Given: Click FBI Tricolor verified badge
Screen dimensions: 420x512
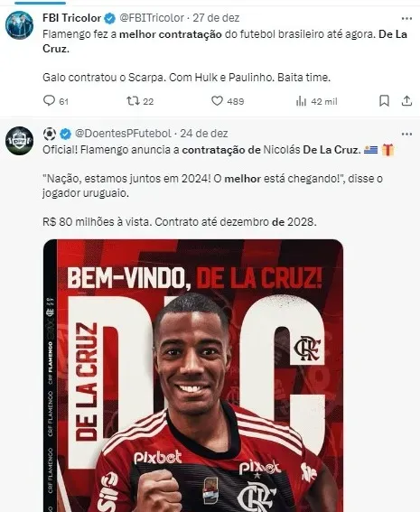Looking at the screenshot, I should tap(109, 18).
